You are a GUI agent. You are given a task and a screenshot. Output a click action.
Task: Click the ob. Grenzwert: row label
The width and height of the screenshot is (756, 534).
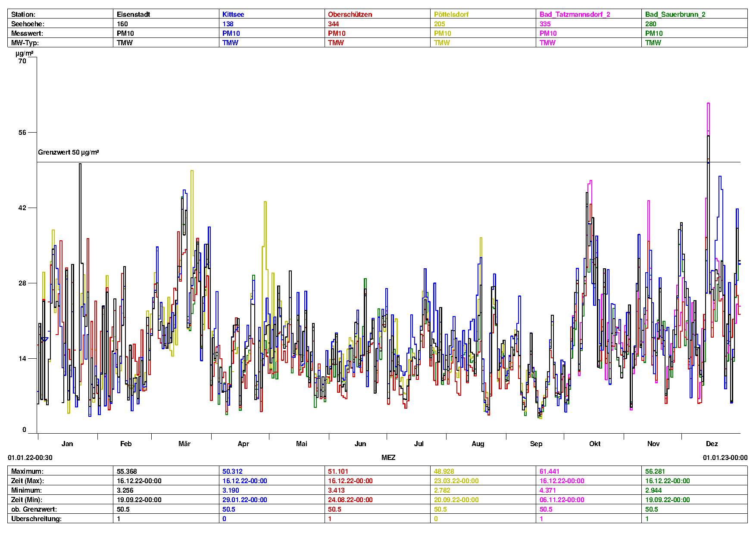tap(34, 509)
